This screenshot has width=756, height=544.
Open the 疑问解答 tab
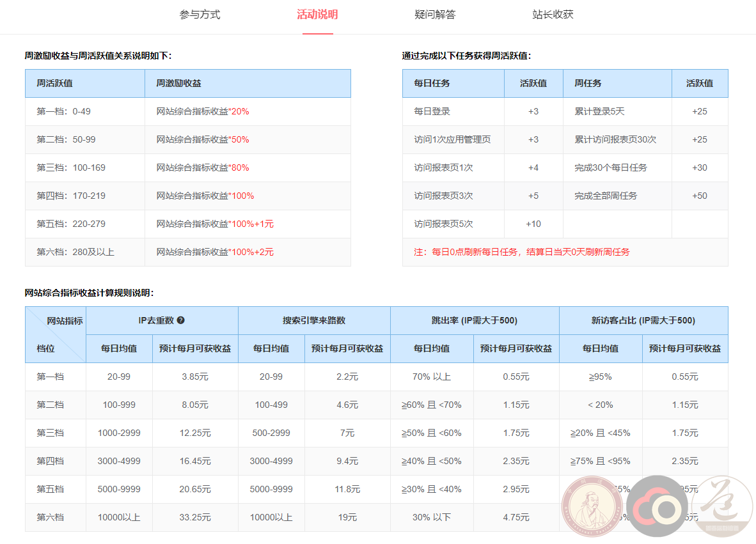click(x=435, y=15)
